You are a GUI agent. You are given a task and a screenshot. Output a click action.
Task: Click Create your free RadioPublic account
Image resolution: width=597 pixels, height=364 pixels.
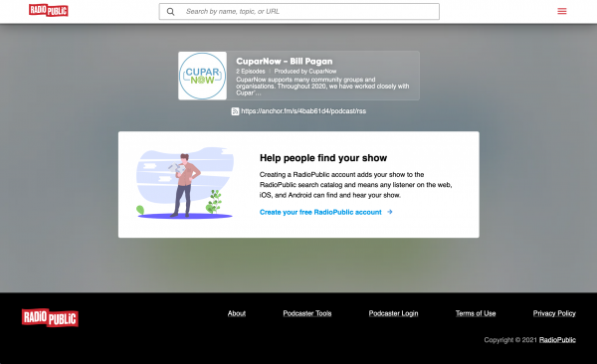pyautogui.click(x=320, y=212)
